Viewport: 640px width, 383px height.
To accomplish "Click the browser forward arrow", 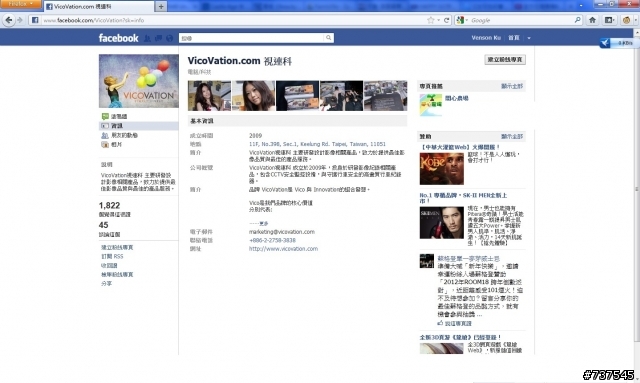I will coord(20,20).
